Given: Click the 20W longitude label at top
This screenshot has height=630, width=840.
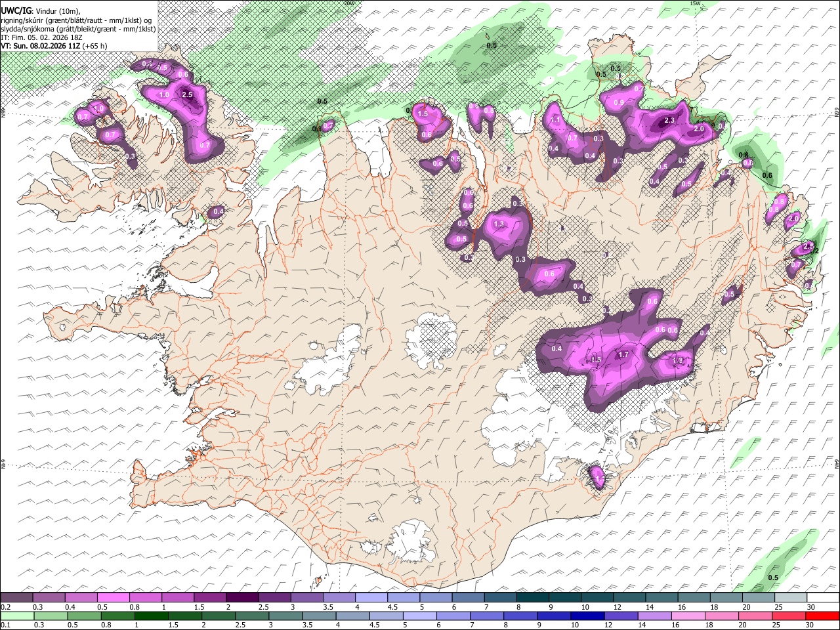Looking at the screenshot, I should click(x=348, y=3).
